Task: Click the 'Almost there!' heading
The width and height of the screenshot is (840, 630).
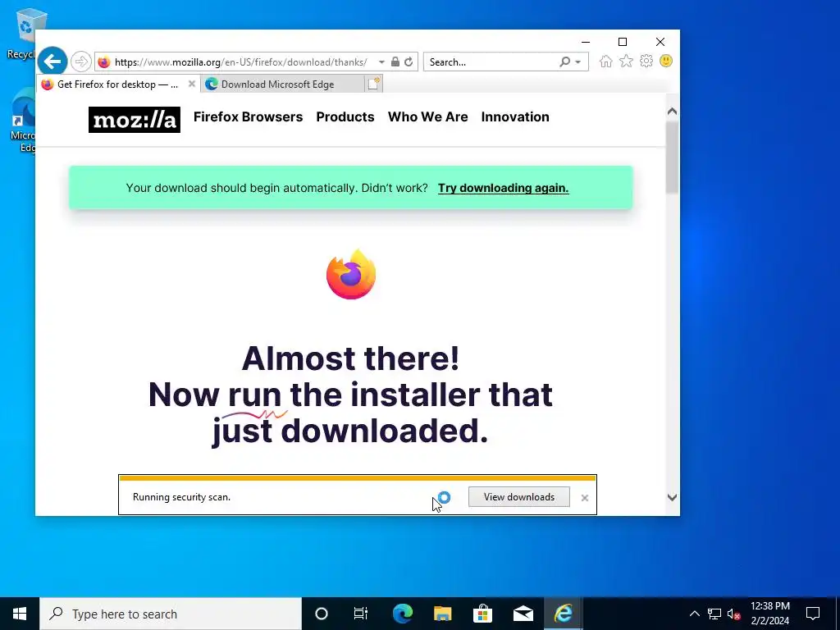Action: (x=350, y=358)
